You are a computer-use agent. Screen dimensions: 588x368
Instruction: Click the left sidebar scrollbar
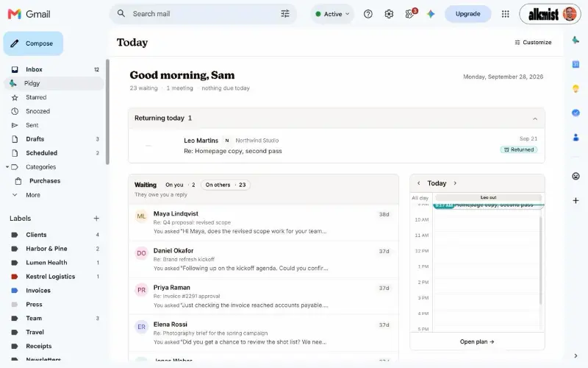point(107,112)
